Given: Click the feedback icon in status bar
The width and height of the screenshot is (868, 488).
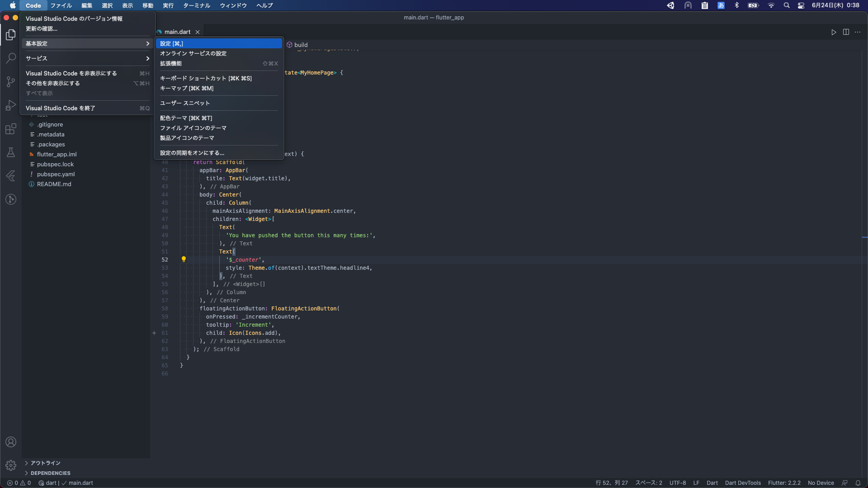Looking at the screenshot, I should pos(844,483).
